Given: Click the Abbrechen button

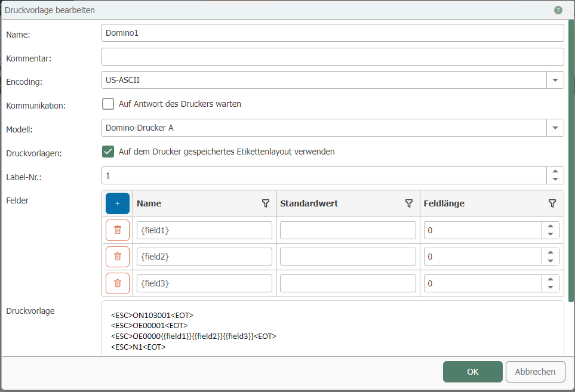Looking at the screenshot, I should click(x=535, y=372).
